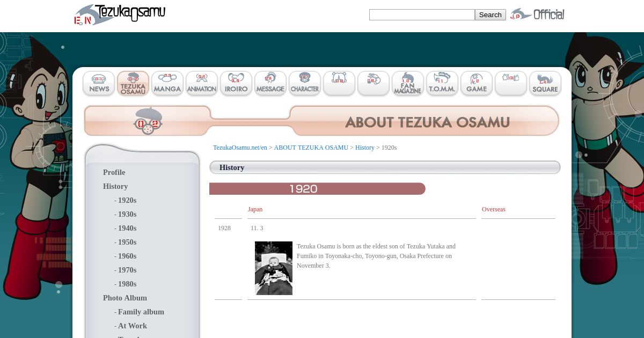The height and width of the screenshot is (338, 644).
Task: Select 1940s in the sidebar
Action: (x=127, y=228)
